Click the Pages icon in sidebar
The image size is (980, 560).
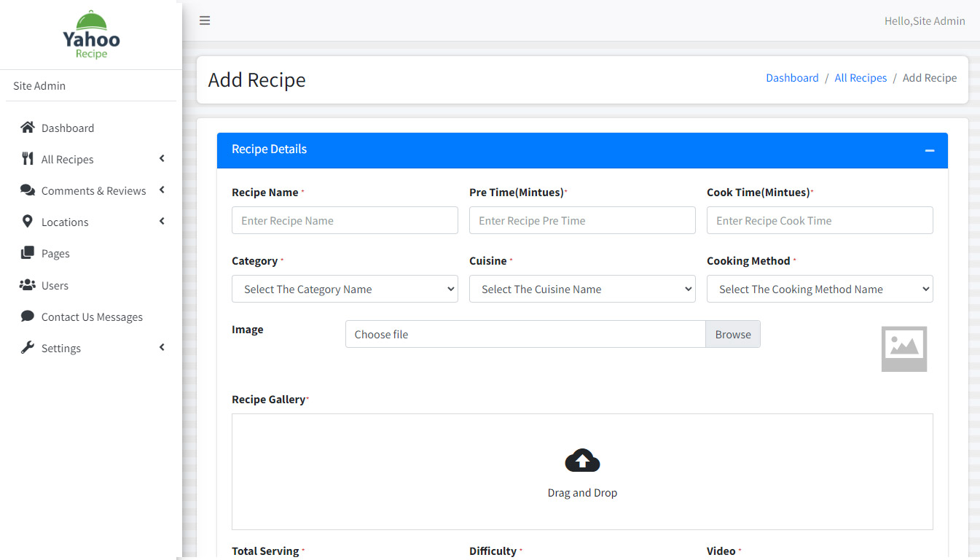[28, 253]
